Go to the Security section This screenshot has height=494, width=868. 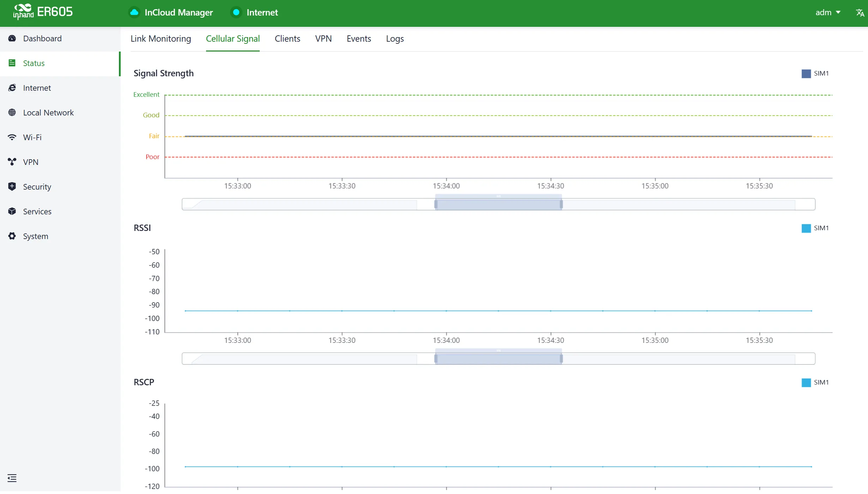tap(60, 187)
